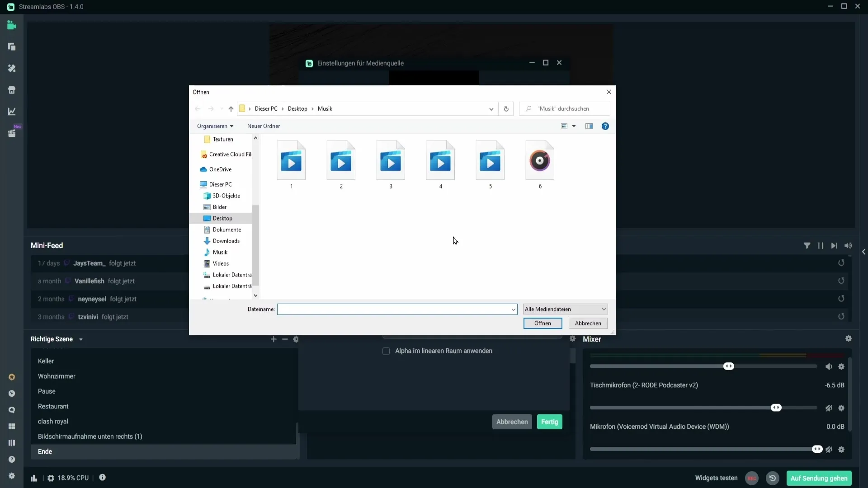The image size is (868, 488).
Task: Click Fertig in the Medienquelle settings
Action: pyautogui.click(x=550, y=422)
